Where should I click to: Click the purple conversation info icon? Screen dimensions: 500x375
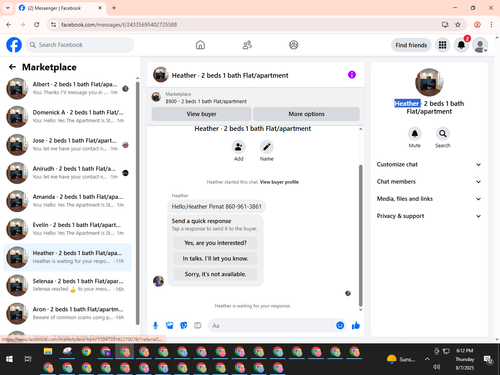point(352,75)
